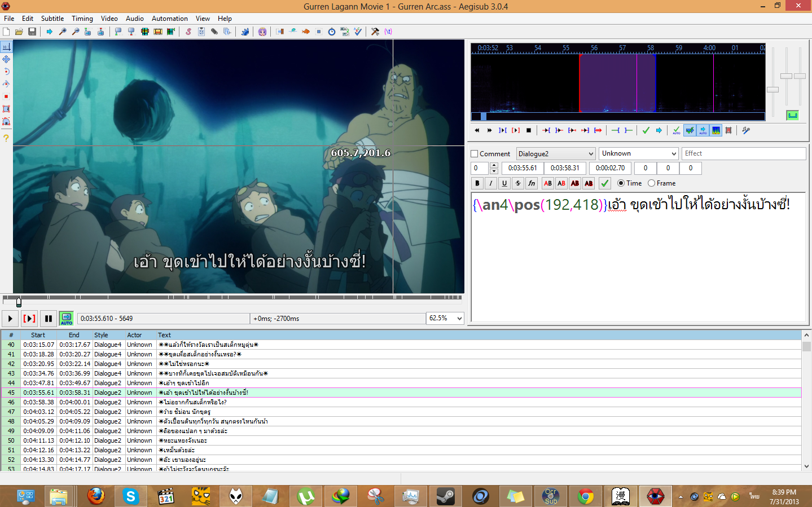
Task: Toggle auto-scroll audio display
Action: tap(703, 130)
